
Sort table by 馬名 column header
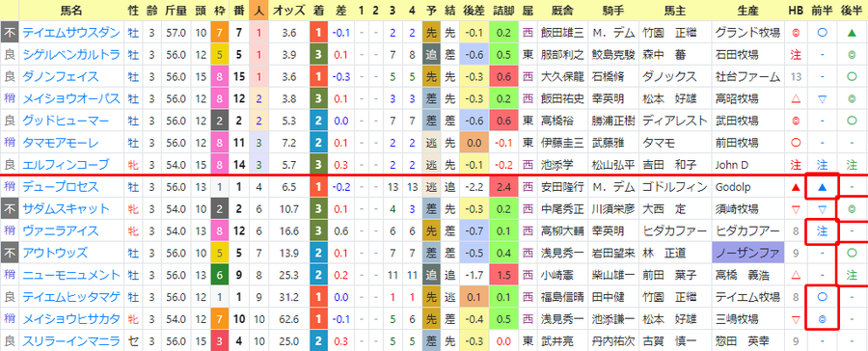70,10
